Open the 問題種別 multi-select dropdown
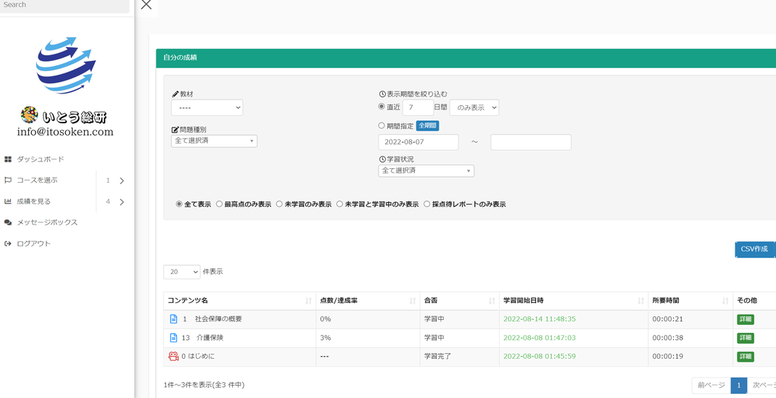 pos(214,141)
